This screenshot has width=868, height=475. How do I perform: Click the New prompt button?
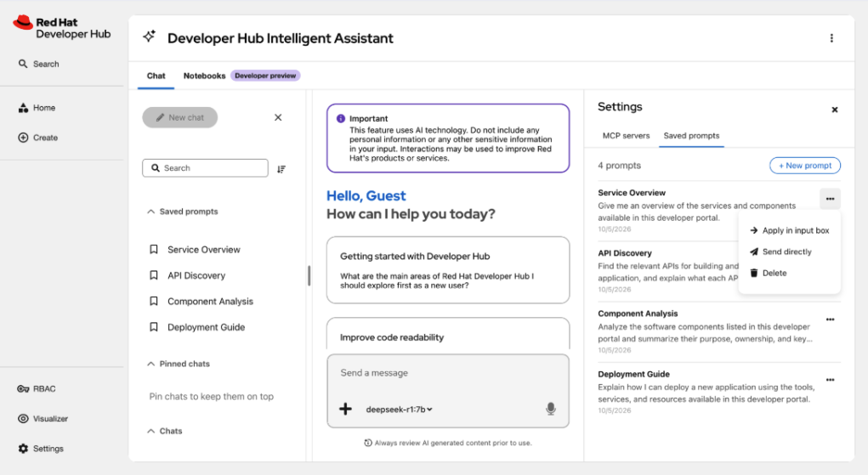pyautogui.click(x=805, y=166)
